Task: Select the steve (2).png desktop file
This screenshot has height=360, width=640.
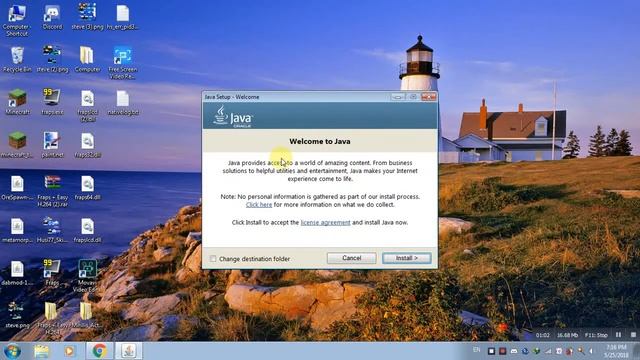Action: coord(52,60)
